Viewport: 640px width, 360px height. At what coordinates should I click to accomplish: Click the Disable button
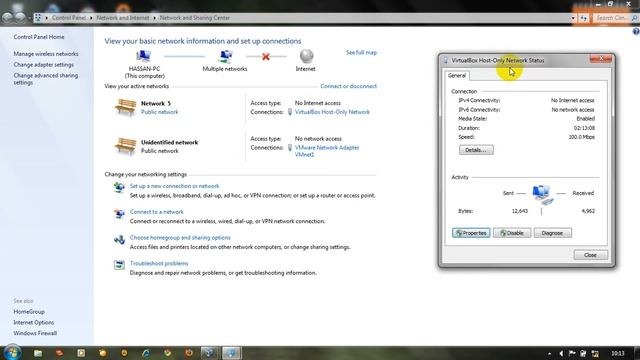[512, 233]
